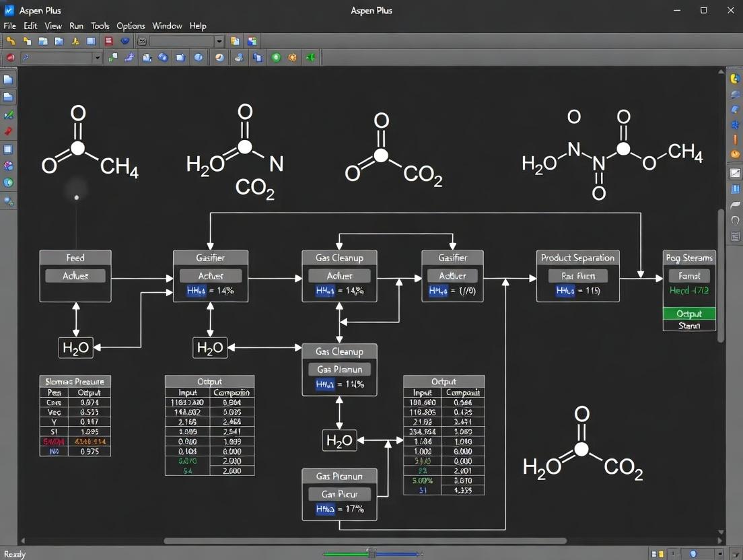
Task: Click the Fomat button in Pog Sterams block
Action: (x=689, y=276)
